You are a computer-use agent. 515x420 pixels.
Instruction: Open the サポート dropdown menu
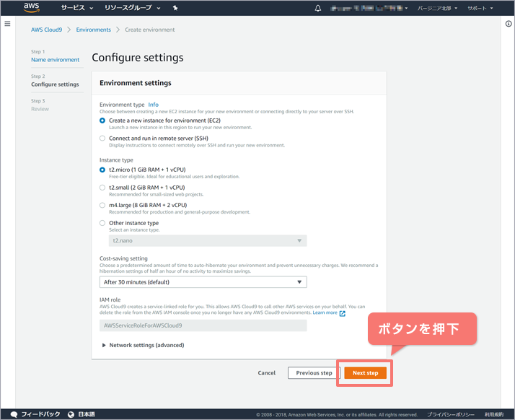pyautogui.click(x=480, y=9)
